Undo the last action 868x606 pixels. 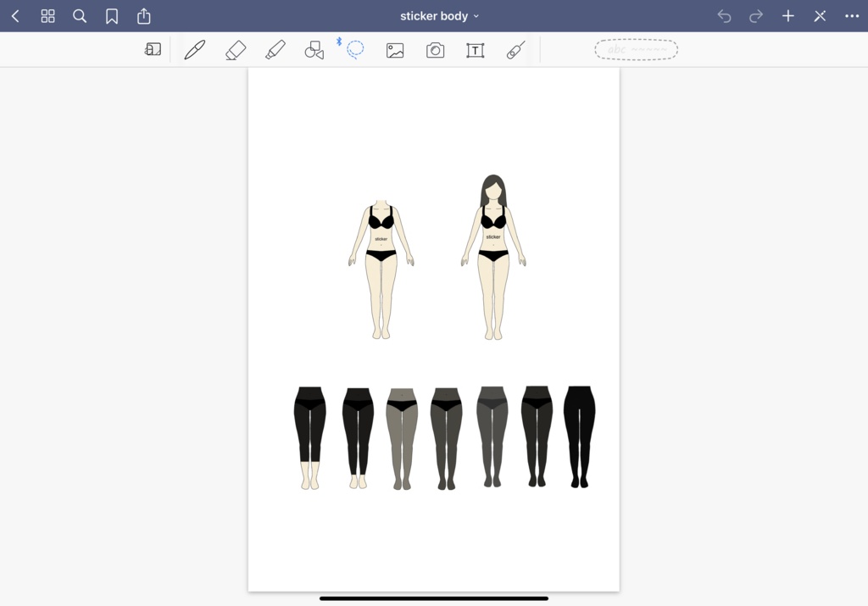[724, 16]
